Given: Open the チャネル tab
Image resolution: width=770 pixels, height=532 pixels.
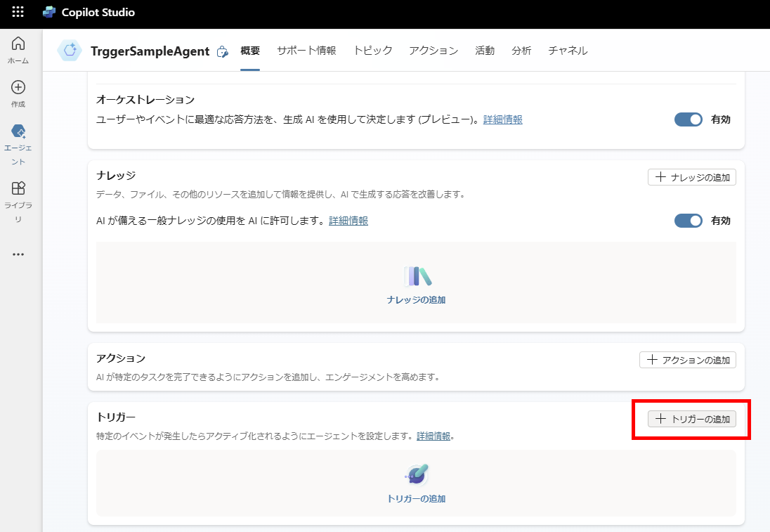Looking at the screenshot, I should (x=568, y=51).
